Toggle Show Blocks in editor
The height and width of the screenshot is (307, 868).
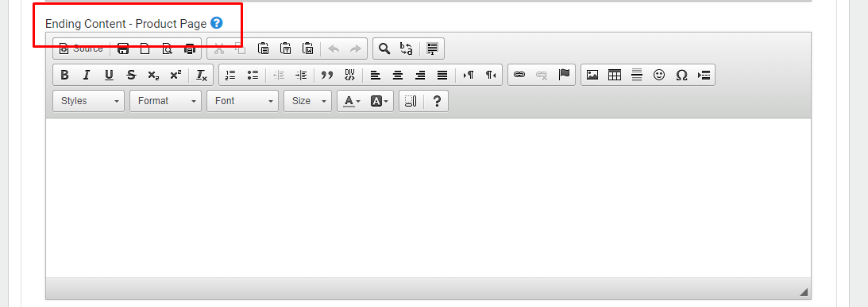411,101
